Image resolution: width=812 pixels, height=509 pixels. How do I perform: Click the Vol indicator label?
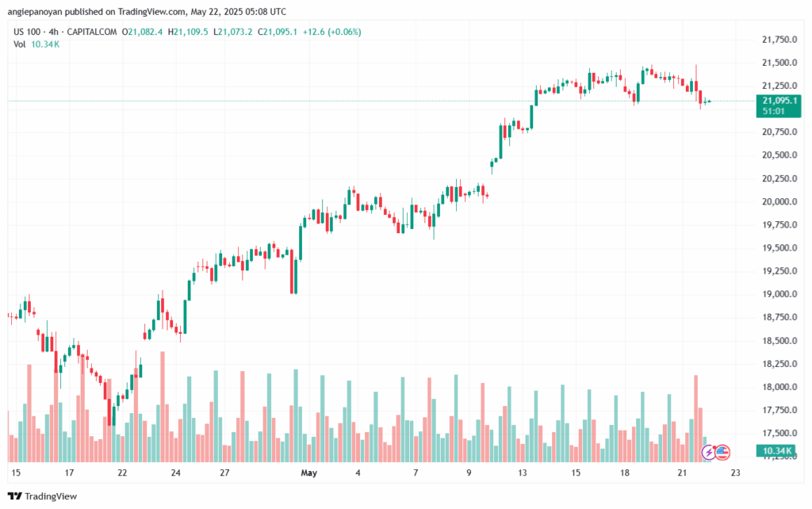[20, 44]
